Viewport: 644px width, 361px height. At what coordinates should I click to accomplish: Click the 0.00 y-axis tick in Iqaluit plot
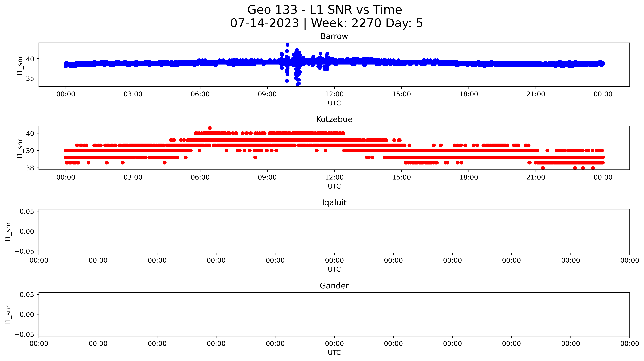[x=27, y=231]
